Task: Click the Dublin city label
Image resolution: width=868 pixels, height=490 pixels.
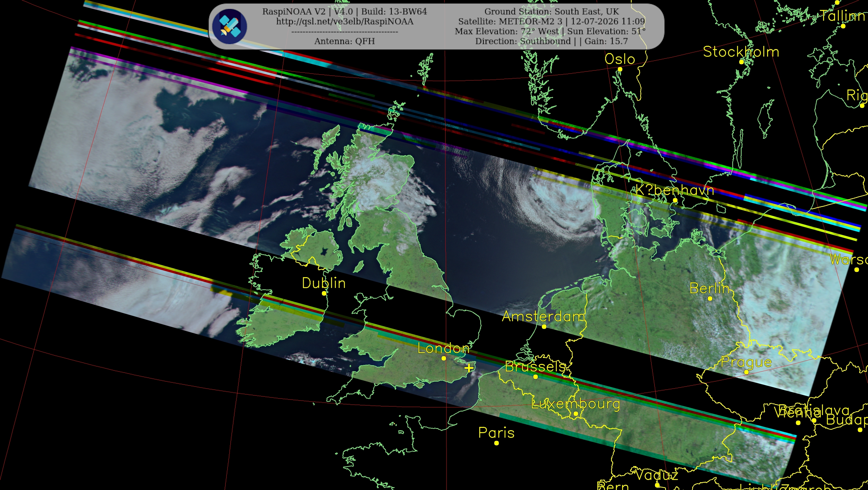Action: pos(324,283)
